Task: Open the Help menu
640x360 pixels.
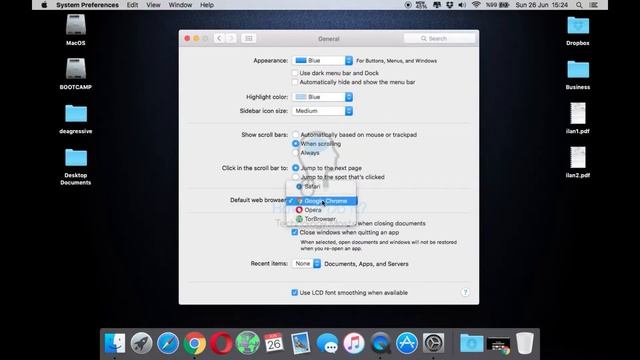Action: pyautogui.click(x=207, y=5)
